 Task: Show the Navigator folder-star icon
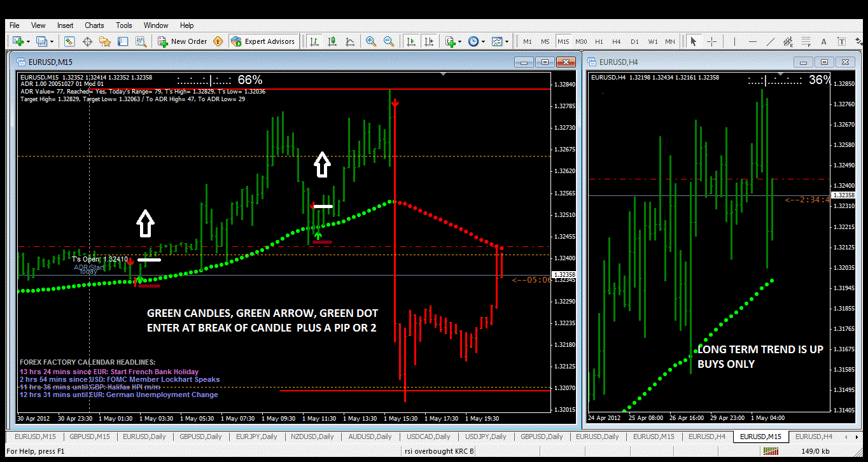(105, 41)
